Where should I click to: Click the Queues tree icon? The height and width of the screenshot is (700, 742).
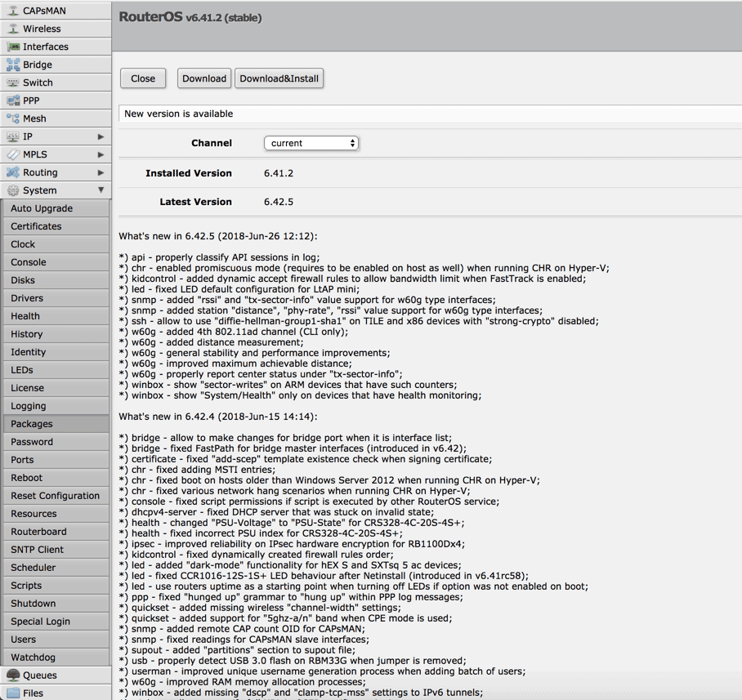(13, 675)
